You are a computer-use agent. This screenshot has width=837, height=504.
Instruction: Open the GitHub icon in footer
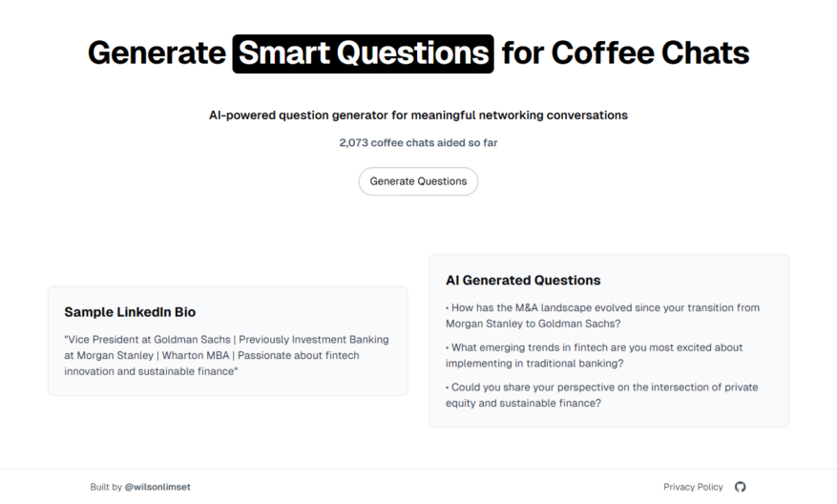(x=740, y=487)
